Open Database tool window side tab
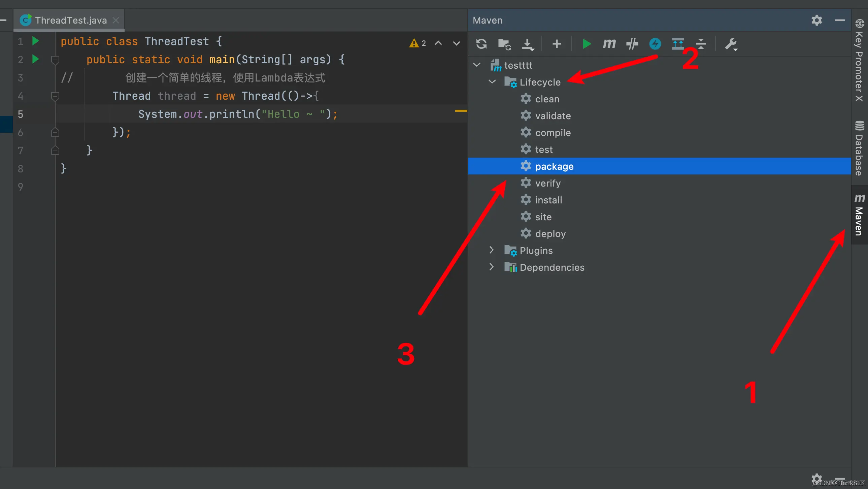868x489 pixels. tap(859, 148)
